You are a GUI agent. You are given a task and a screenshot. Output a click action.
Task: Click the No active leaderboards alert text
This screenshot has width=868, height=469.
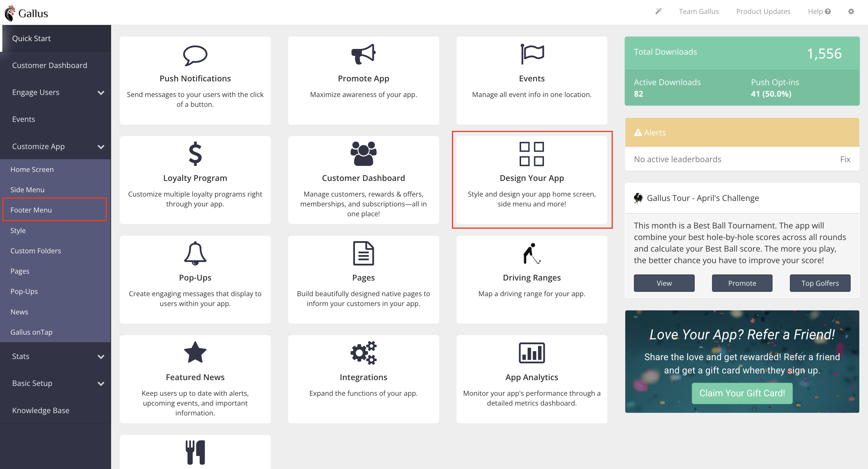pos(677,159)
